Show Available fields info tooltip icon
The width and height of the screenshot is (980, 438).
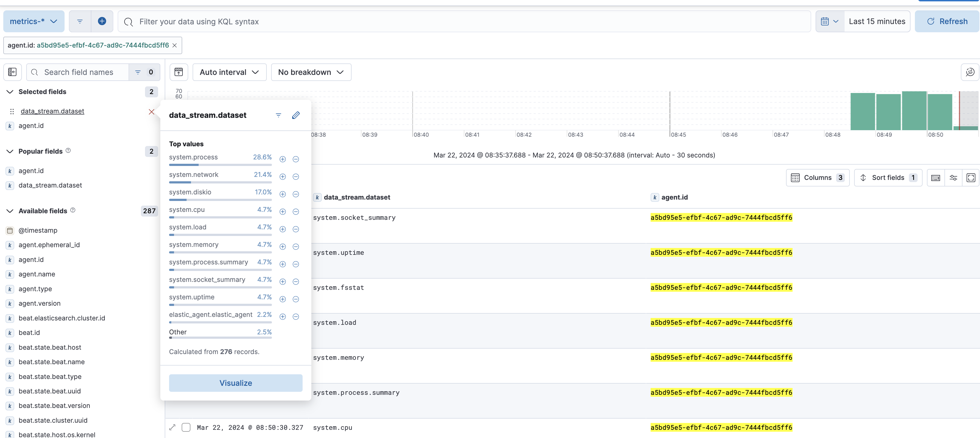click(73, 210)
